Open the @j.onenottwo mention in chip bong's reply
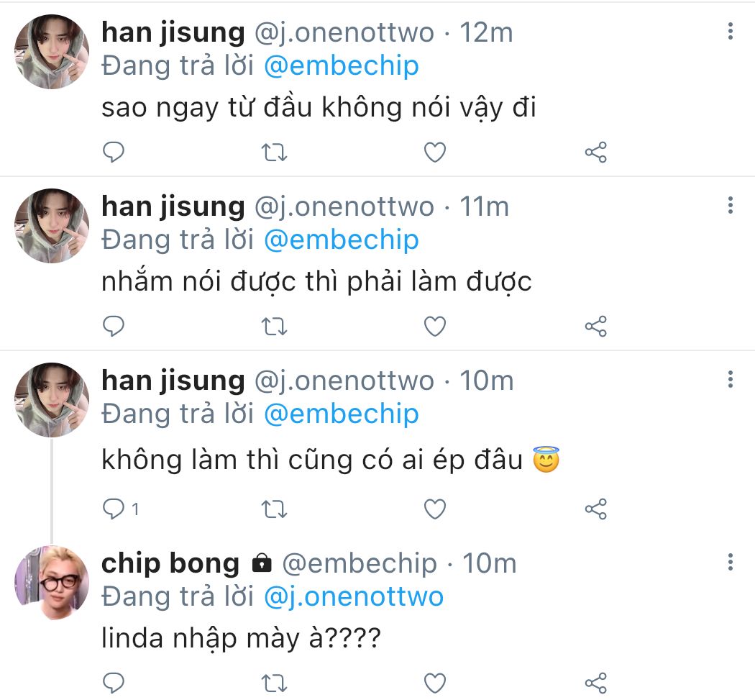The image size is (755, 700). click(x=354, y=596)
